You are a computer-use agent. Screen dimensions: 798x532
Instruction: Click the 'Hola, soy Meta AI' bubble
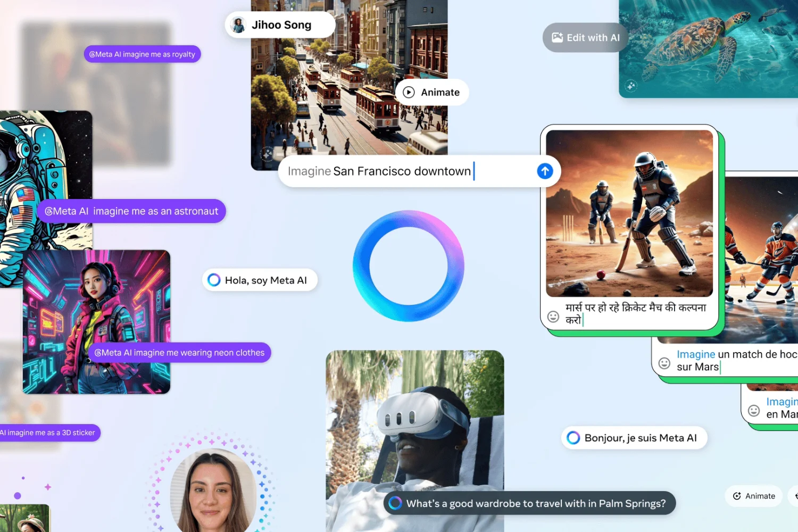260,280
